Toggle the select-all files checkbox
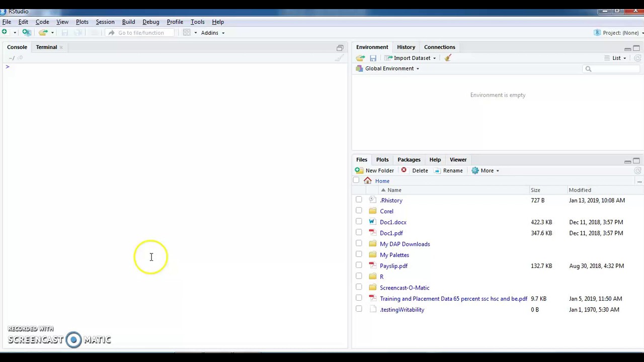Screen dimensions: 644x362 point(356,180)
